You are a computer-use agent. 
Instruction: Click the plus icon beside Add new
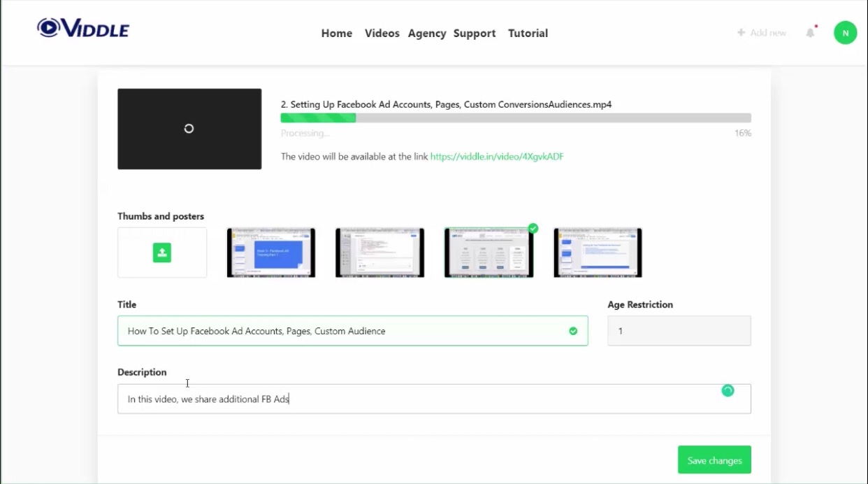pos(741,33)
